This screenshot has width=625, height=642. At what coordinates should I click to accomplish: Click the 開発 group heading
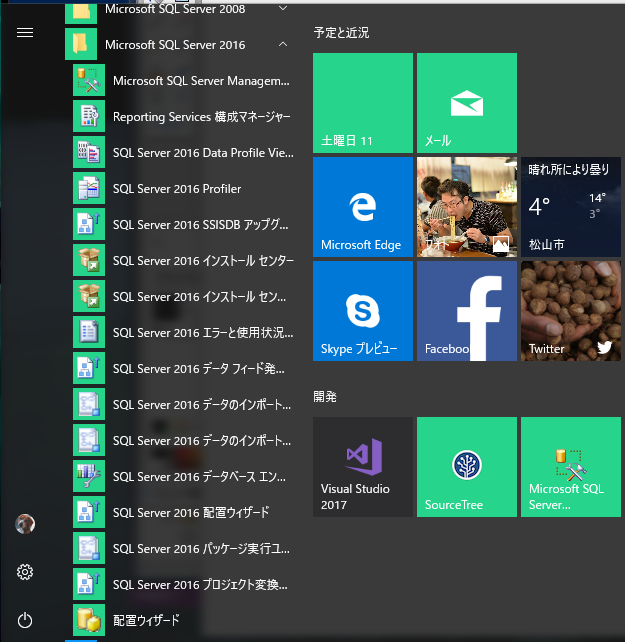pos(325,396)
